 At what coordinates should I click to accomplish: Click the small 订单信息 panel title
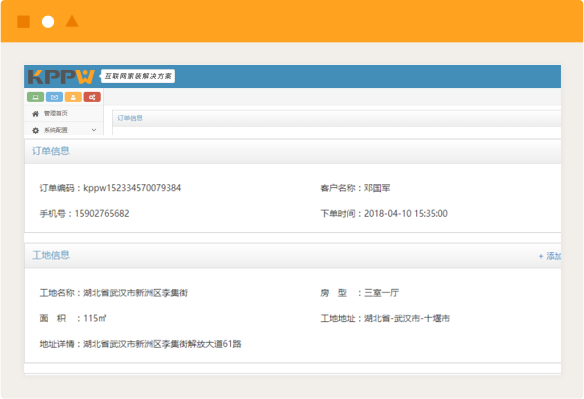click(x=130, y=118)
